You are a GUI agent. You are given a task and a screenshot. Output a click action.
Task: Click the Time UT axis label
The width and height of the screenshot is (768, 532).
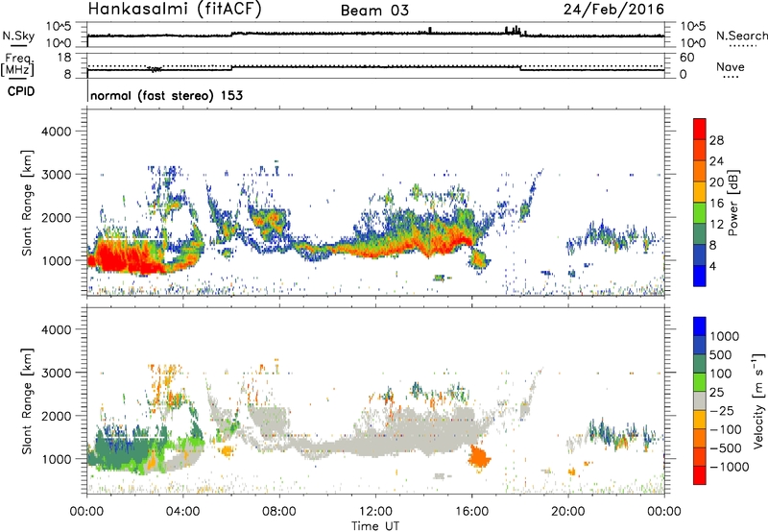[x=375, y=526]
